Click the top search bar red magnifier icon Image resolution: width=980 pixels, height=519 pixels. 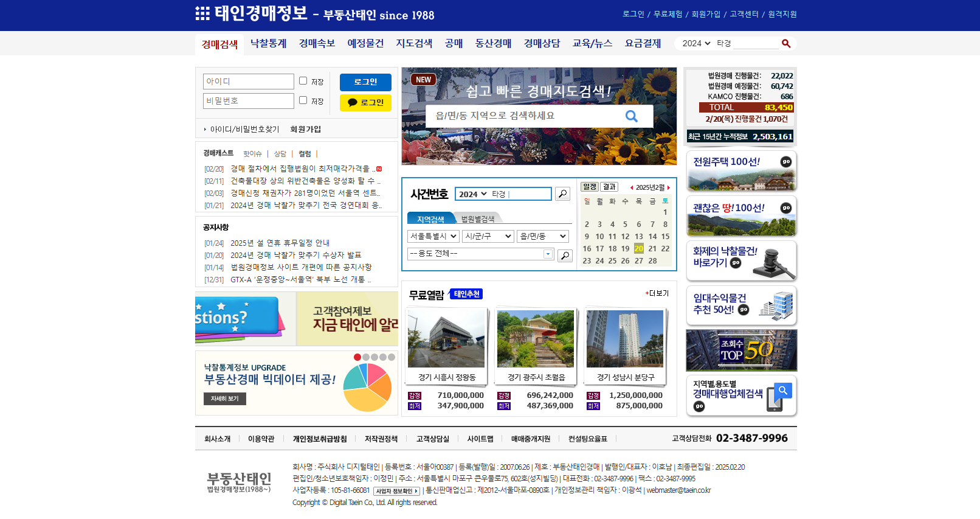(786, 43)
